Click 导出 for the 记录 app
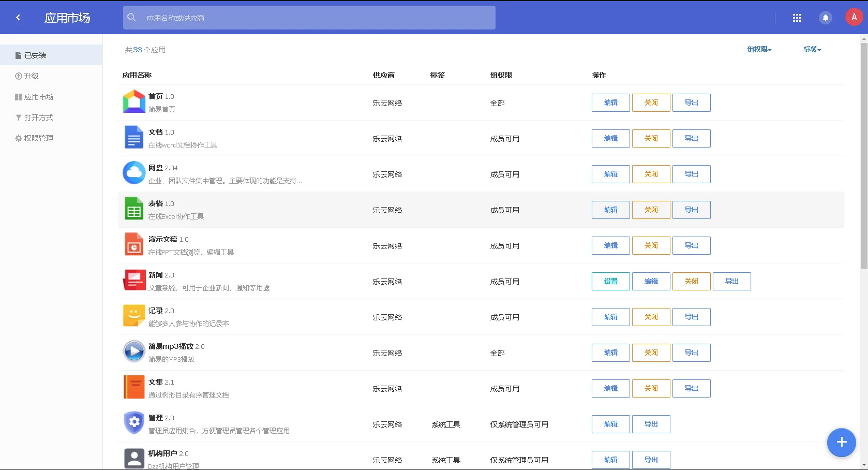 (692, 317)
